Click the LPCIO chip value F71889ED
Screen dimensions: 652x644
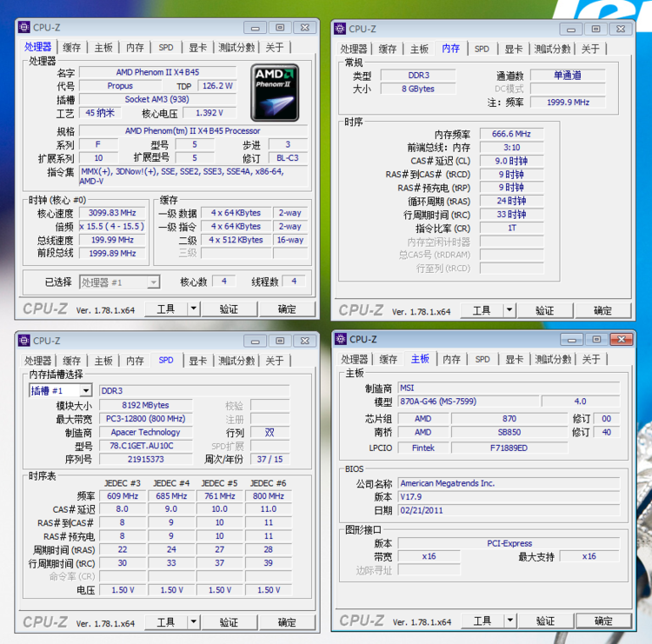pyautogui.click(x=509, y=448)
